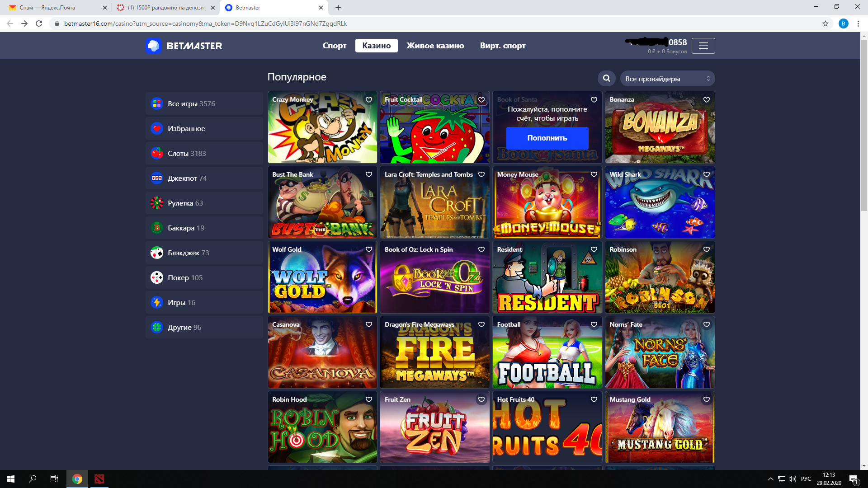The image size is (868, 488).
Task: Expand the All providers dropdown
Action: coord(667,79)
